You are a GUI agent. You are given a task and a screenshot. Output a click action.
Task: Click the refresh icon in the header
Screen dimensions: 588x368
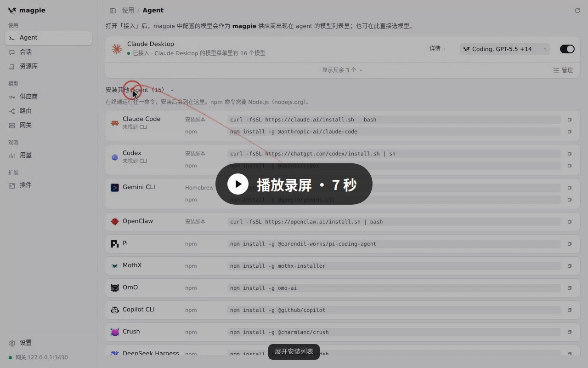(577, 11)
